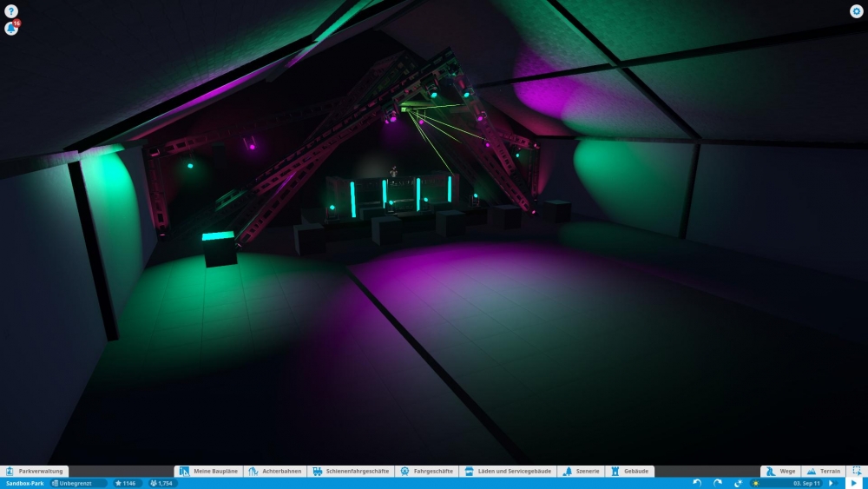
Task: Click the redo arrow icon
Action: click(x=718, y=484)
